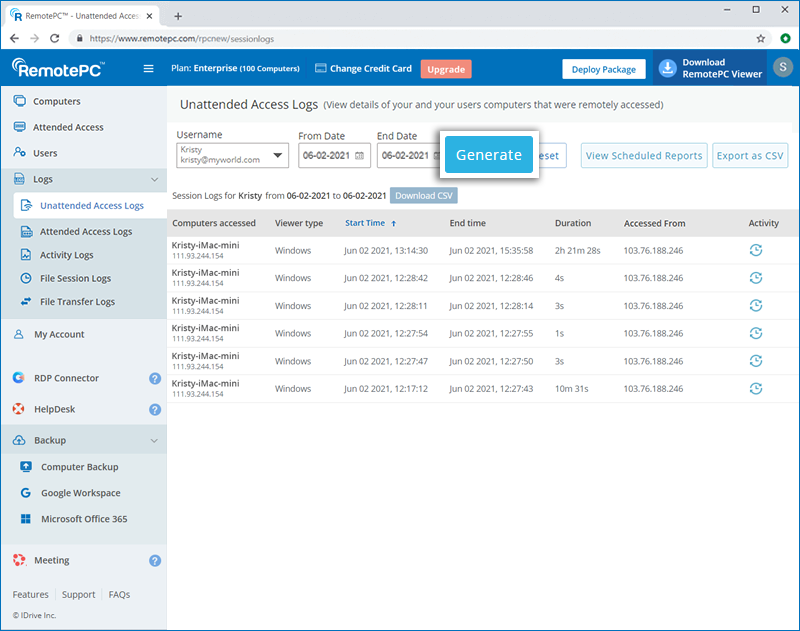Click the Download CSV button
The width and height of the screenshot is (800, 631).
pyautogui.click(x=422, y=196)
